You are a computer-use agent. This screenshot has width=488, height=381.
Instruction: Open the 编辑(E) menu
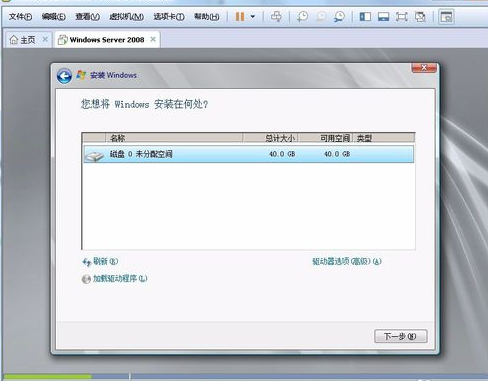pyautogui.click(x=53, y=16)
